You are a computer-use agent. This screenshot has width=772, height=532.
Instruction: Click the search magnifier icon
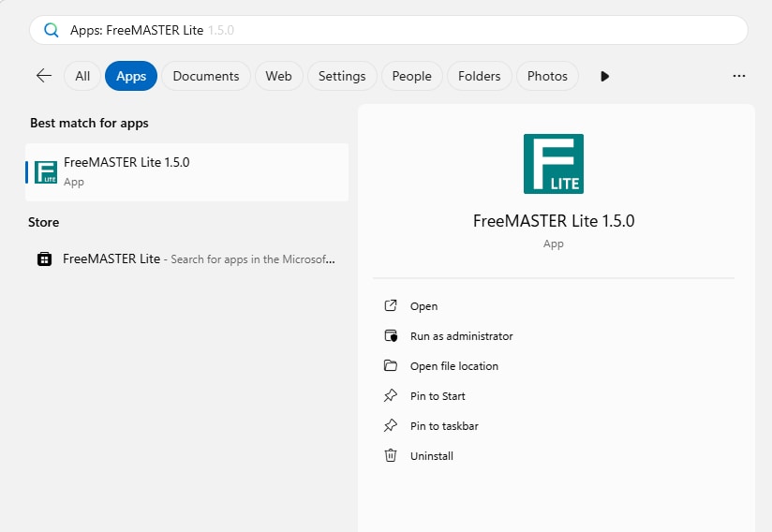52,31
